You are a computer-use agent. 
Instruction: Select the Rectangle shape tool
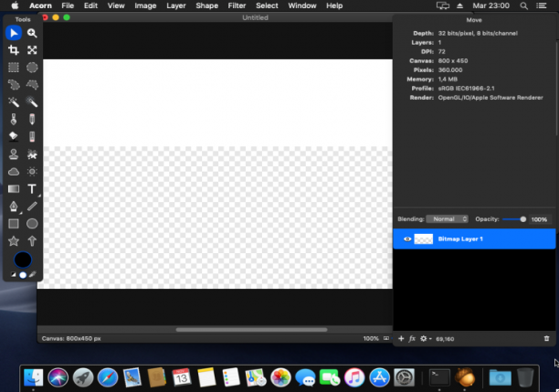14,224
